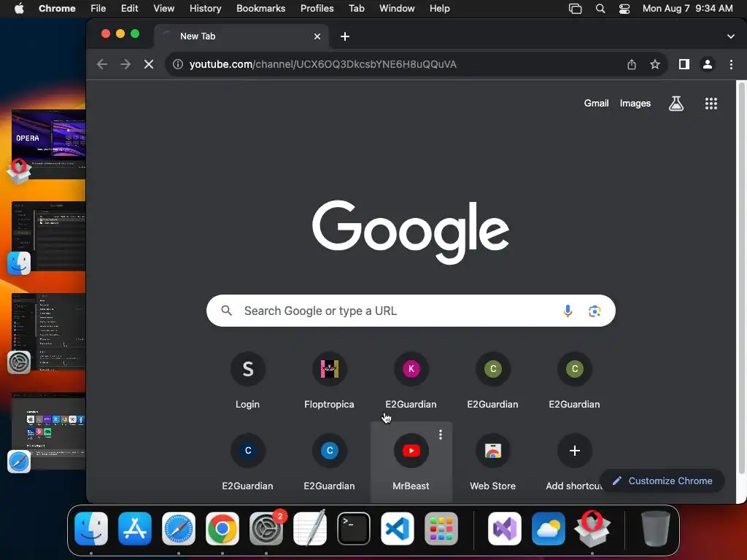The height and width of the screenshot is (560, 747).
Task: Open the Images link
Action: click(x=635, y=104)
